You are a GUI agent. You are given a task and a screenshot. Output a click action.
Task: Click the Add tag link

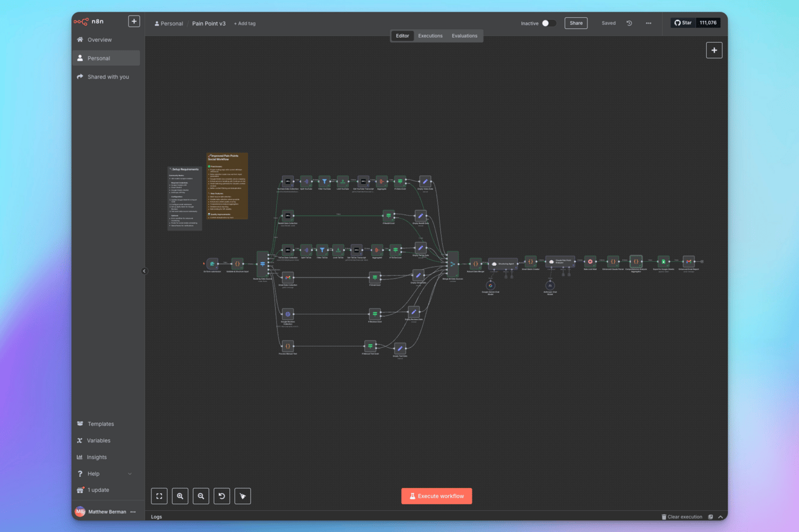(x=245, y=23)
